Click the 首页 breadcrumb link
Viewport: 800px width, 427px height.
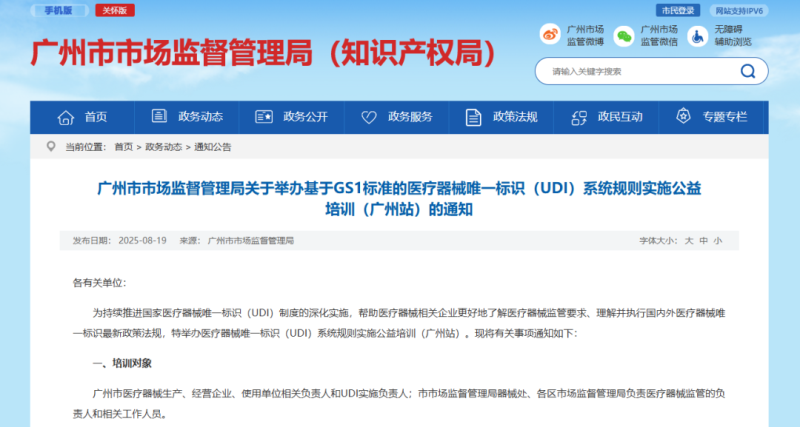(123, 147)
